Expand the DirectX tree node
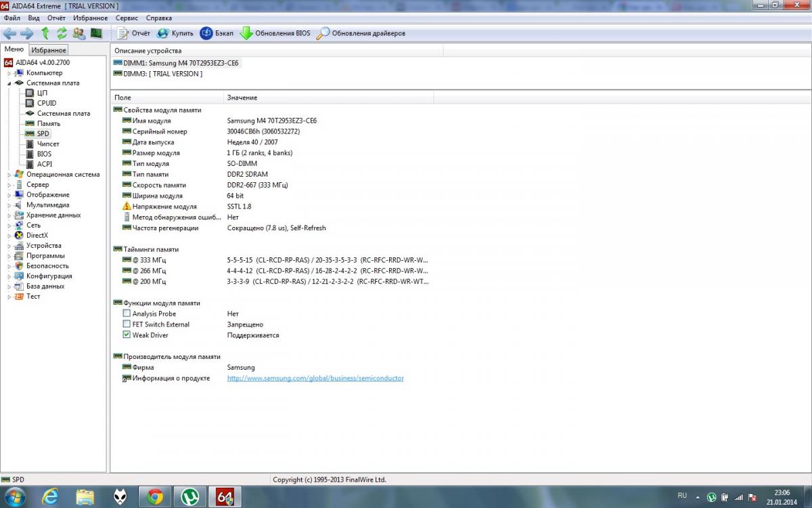Viewport: 812px width, 508px height. point(9,236)
